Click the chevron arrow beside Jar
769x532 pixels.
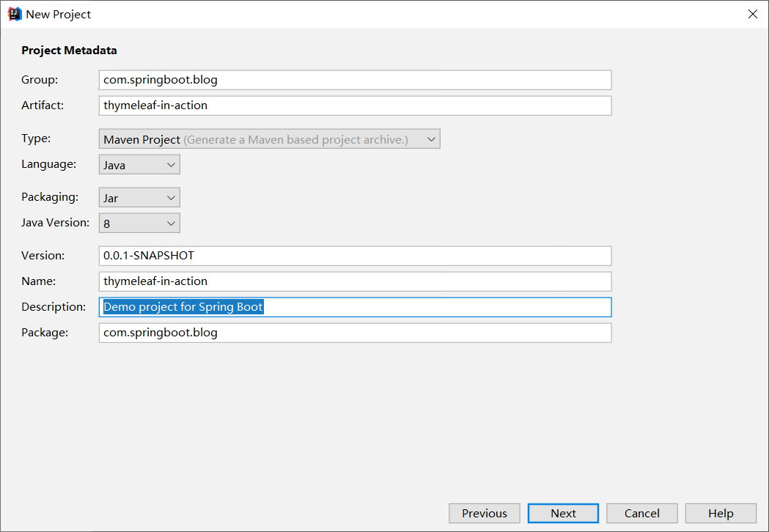171,198
